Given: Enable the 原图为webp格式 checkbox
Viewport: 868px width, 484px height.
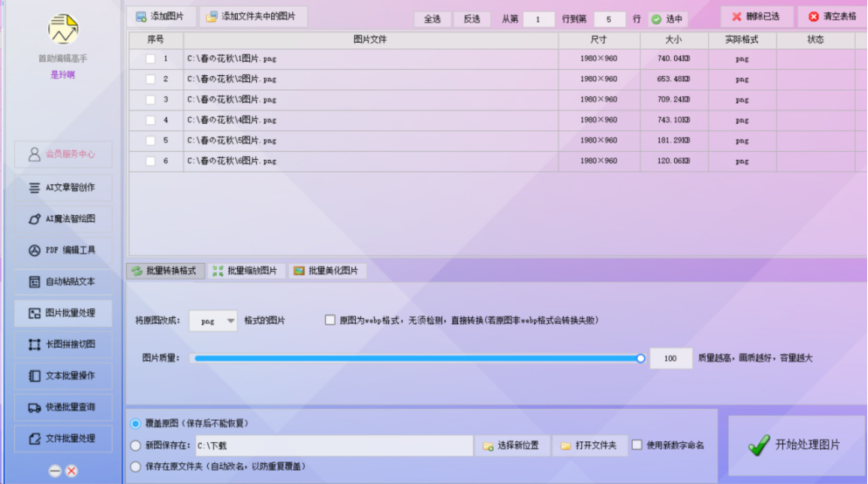Looking at the screenshot, I should coord(330,321).
